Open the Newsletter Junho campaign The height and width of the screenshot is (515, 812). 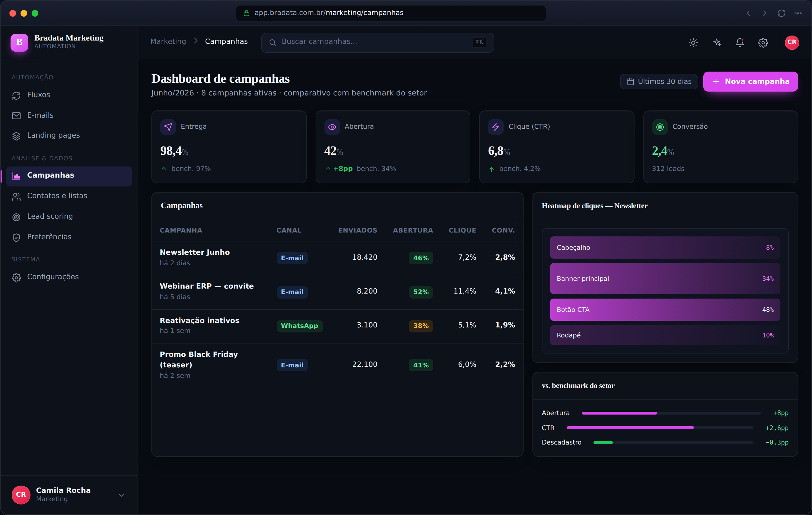pyautogui.click(x=195, y=253)
